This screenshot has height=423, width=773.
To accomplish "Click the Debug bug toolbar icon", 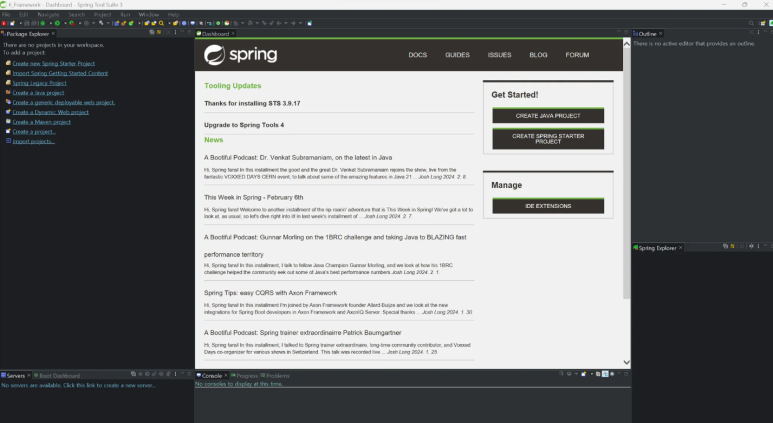I will tap(42, 23).
